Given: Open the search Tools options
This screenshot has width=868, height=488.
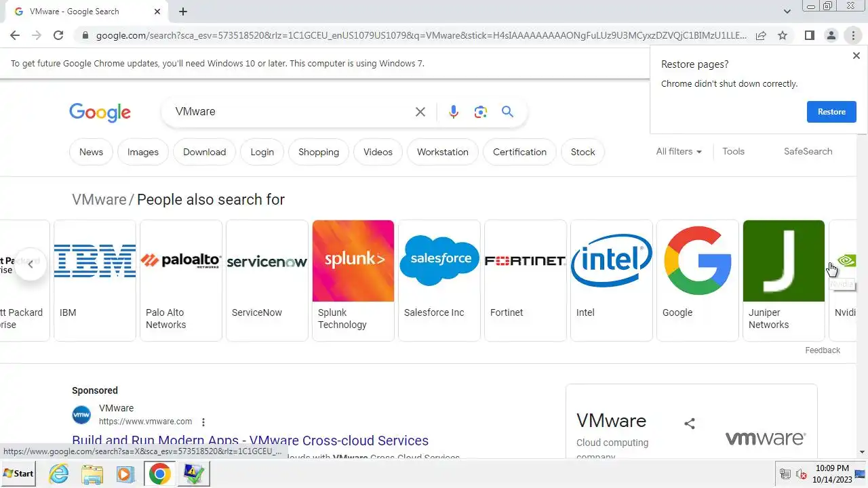Looking at the screenshot, I should [733, 151].
